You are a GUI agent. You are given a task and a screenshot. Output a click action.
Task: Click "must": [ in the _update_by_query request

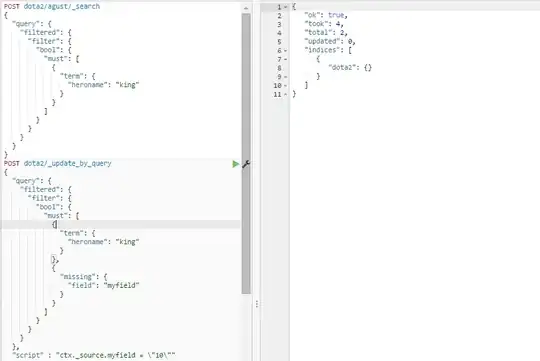(x=62, y=216)
